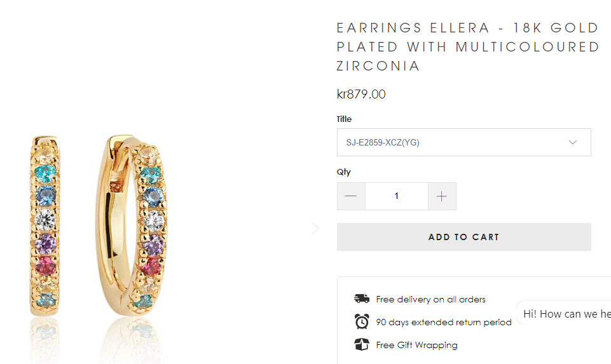This screenshot has width=611, height=364.
Task: Click the gift box icon
Action: pyautogui.click(x=362, y=345)
